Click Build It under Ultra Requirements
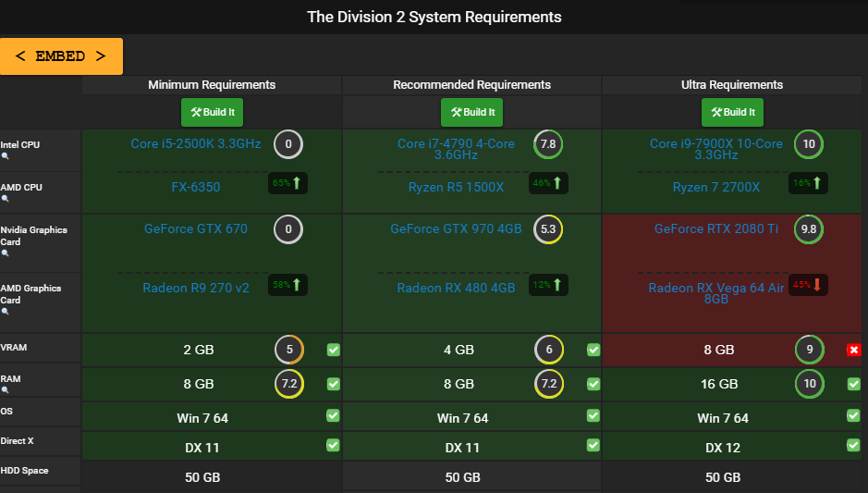This screenshot has height=493, width=868. 732,112
